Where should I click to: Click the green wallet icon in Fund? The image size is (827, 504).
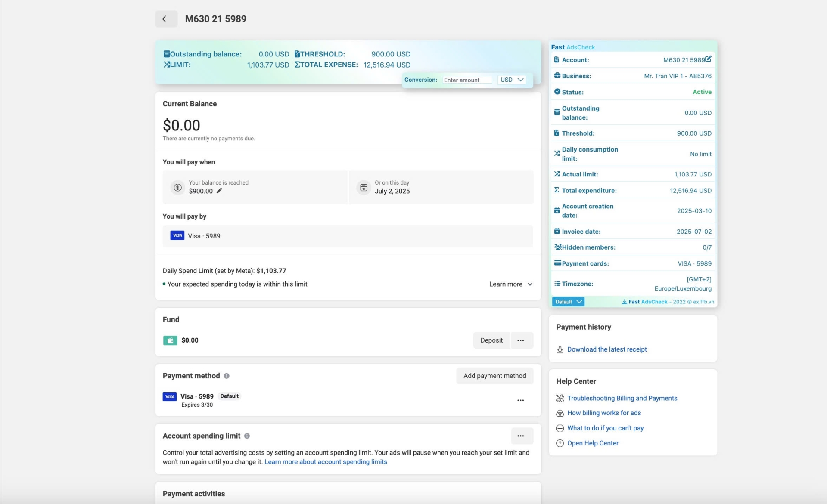(170, 340)
